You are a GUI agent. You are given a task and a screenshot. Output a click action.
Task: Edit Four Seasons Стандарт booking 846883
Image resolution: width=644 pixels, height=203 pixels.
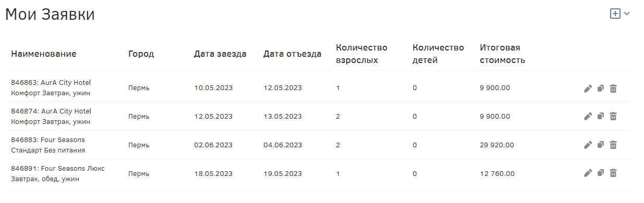point(588,145)
